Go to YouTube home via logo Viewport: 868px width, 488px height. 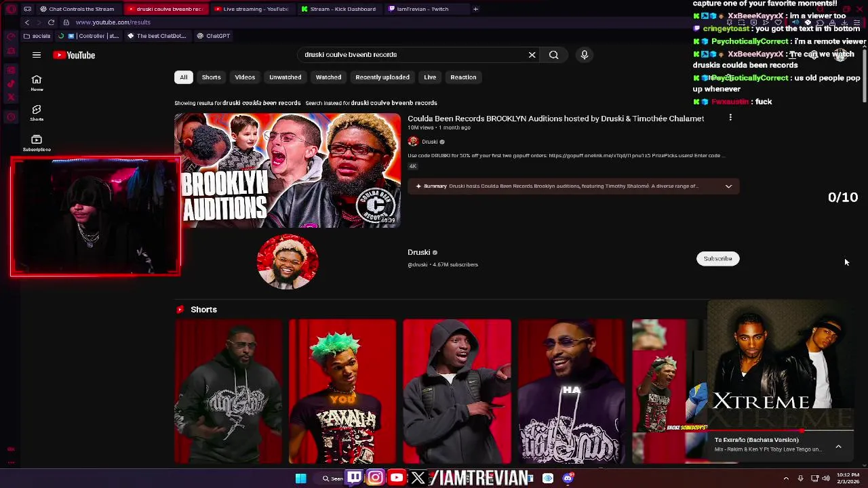74,55
